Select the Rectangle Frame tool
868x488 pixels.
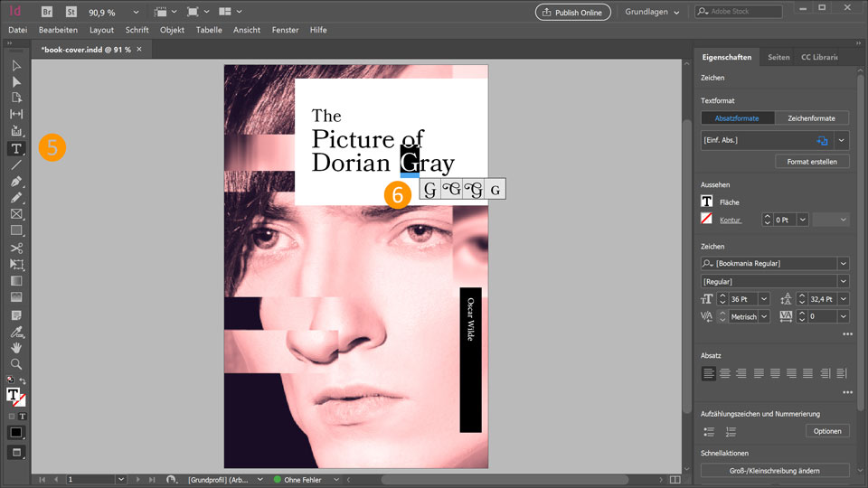coord(16,214)
